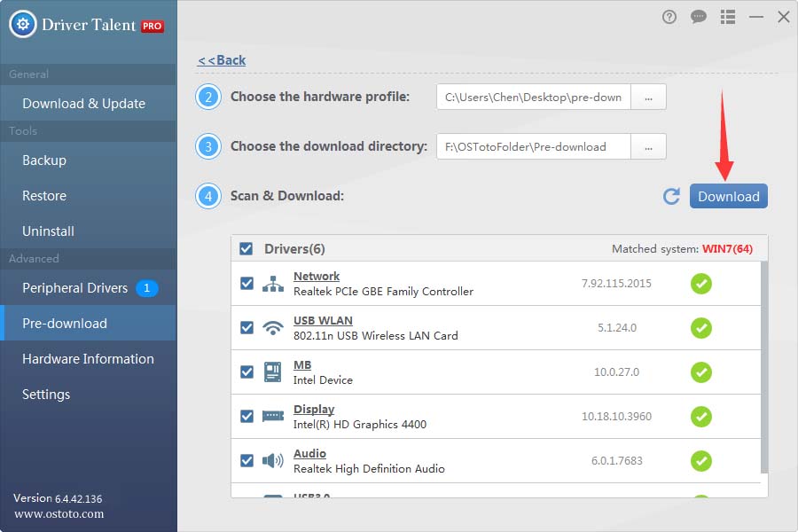Click Realtek High Definition Audio text
Screen dimensions: 798x532
369,469
